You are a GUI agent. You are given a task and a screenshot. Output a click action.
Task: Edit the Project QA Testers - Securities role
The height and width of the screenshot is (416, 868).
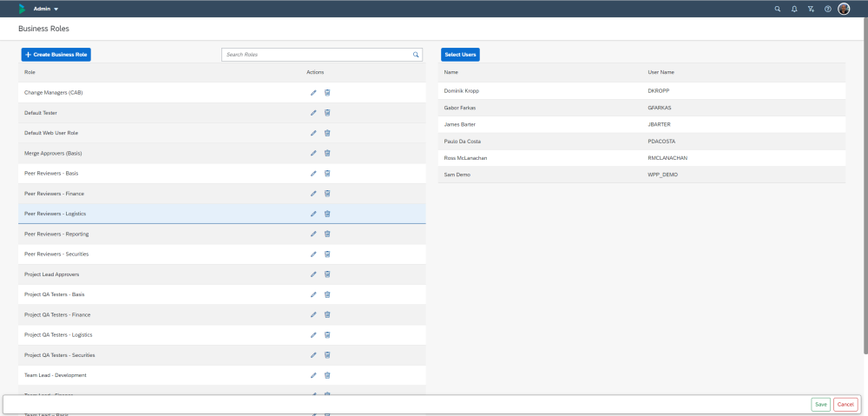[x=313, y=355]
